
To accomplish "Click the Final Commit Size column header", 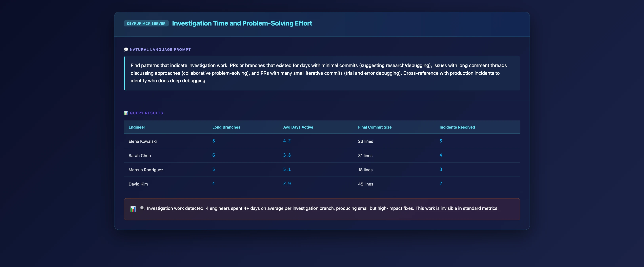I will pos(375,127).
